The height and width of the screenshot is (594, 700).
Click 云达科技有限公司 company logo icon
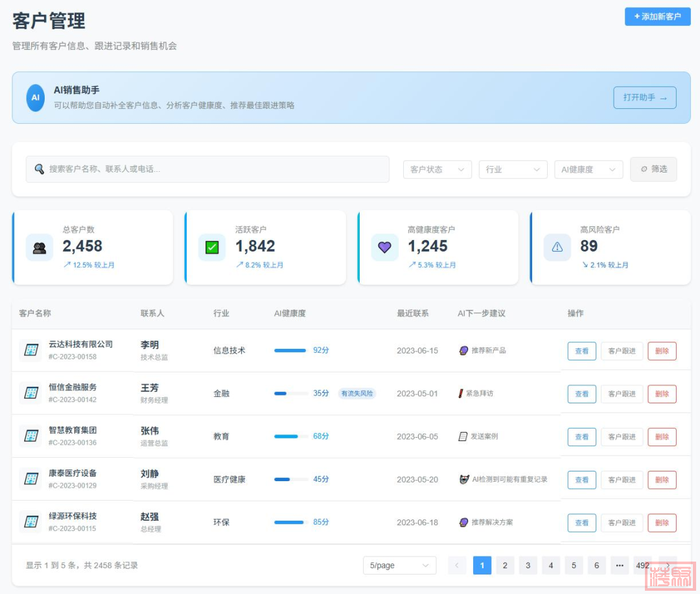tap(30, 350)
